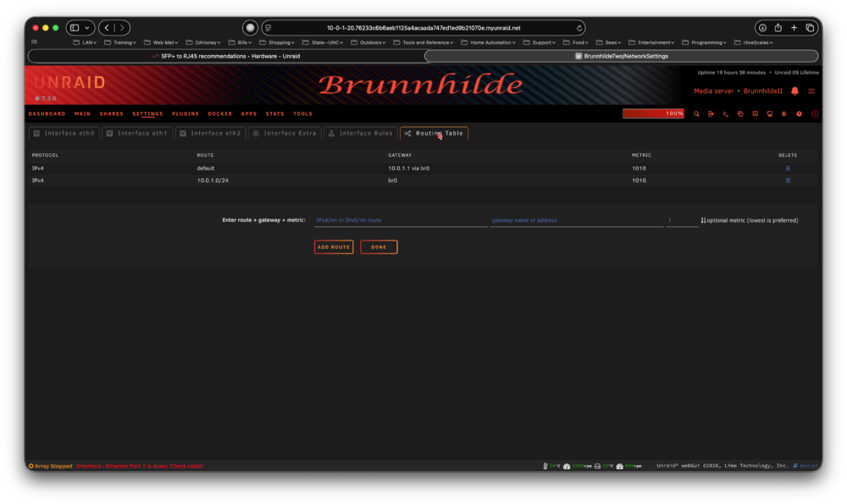Open the Home Automation bookmarks folder
Screen dimensions: 847x504
pyautogui.click(x=488, y=42)
